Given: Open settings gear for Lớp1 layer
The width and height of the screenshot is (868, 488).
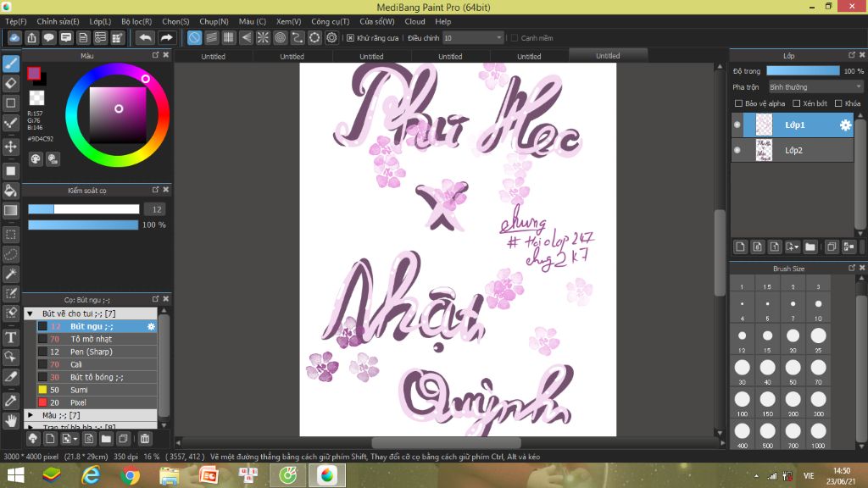Looking at the screenshot, I should [x=845, y=125].
